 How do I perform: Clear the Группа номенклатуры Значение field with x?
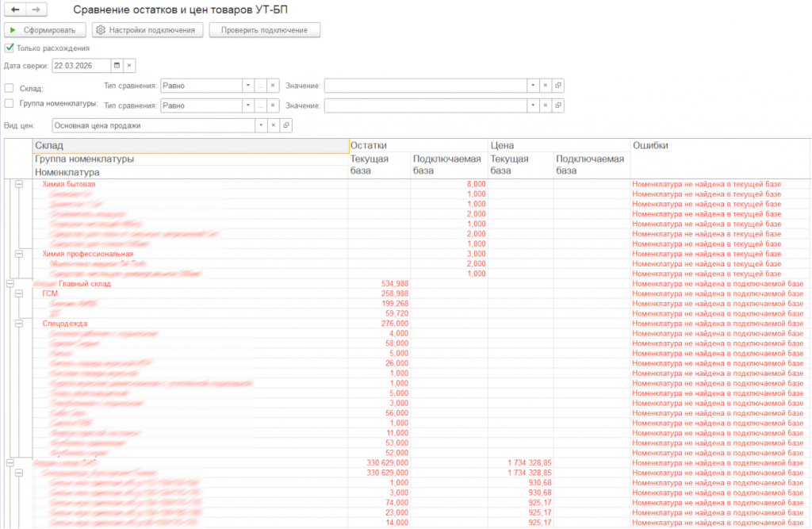pos(546,105)
